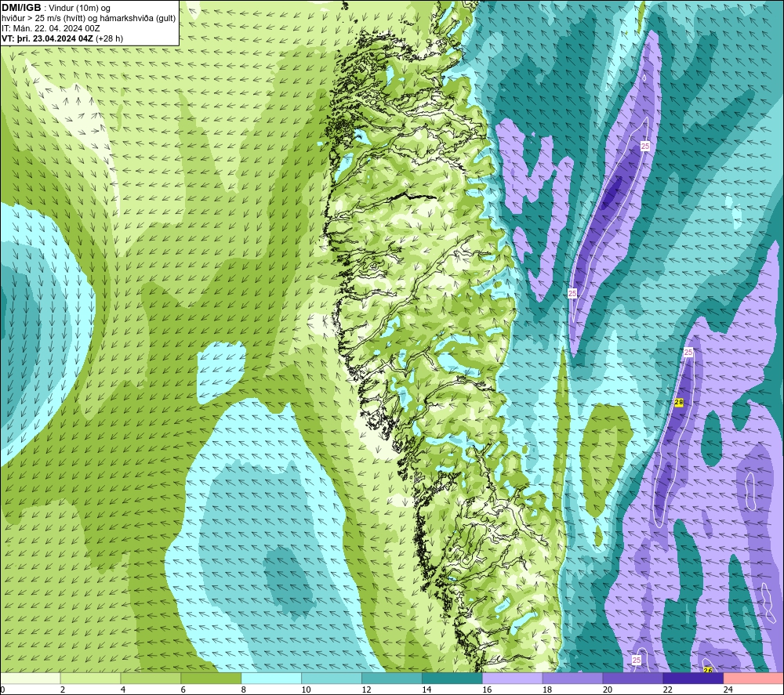Click the 'hviður > 25 m/s (hvítt)' legend line

45,19
